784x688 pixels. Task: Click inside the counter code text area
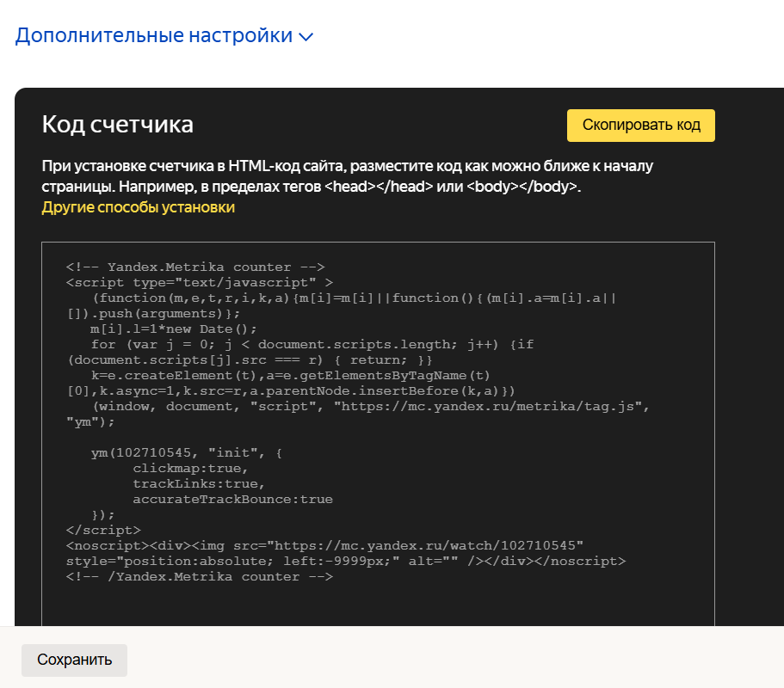(378, 433)
